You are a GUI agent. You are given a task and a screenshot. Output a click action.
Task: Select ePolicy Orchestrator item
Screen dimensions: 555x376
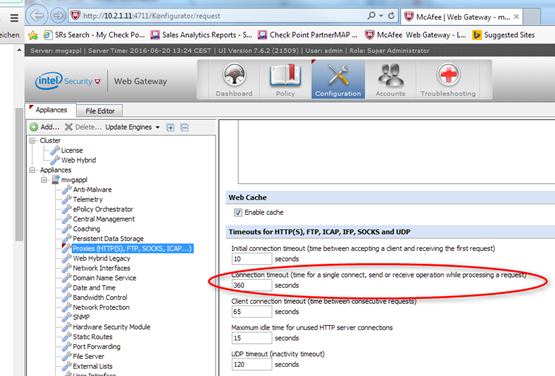[x=103, y=209]
